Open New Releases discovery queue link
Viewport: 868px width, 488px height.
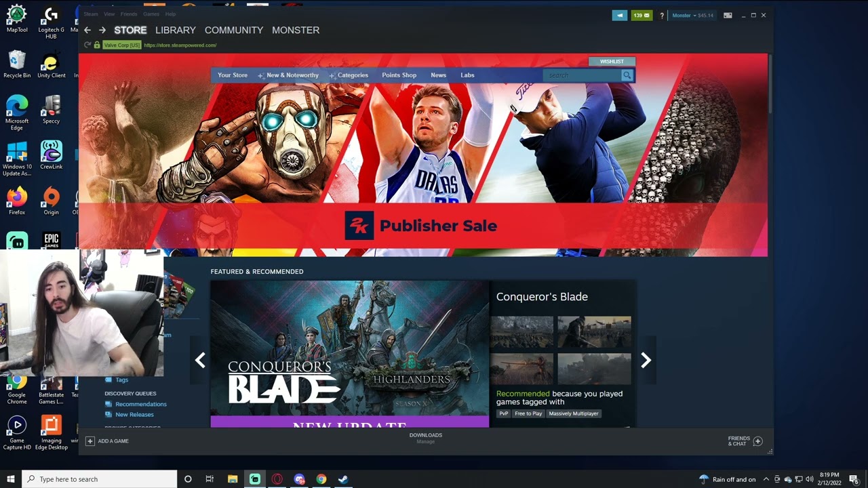tap(134, 415)
